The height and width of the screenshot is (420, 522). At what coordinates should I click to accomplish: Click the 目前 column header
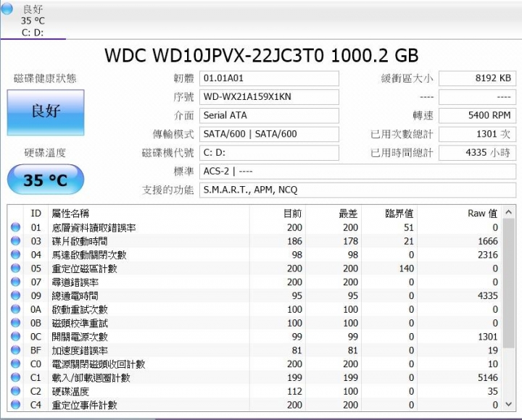(277, 214)
